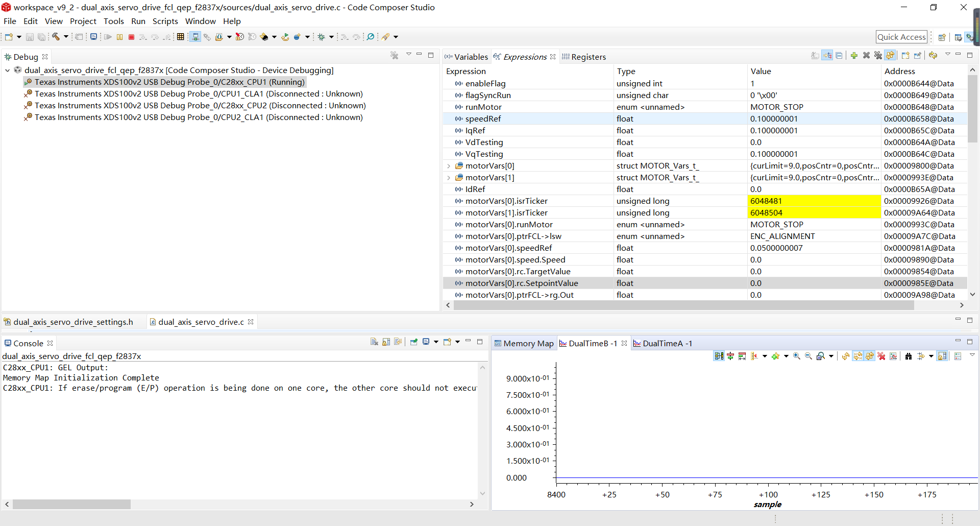The image size is (980, 526).
Task: Open the Scripts menu
Action: [165, 21]
